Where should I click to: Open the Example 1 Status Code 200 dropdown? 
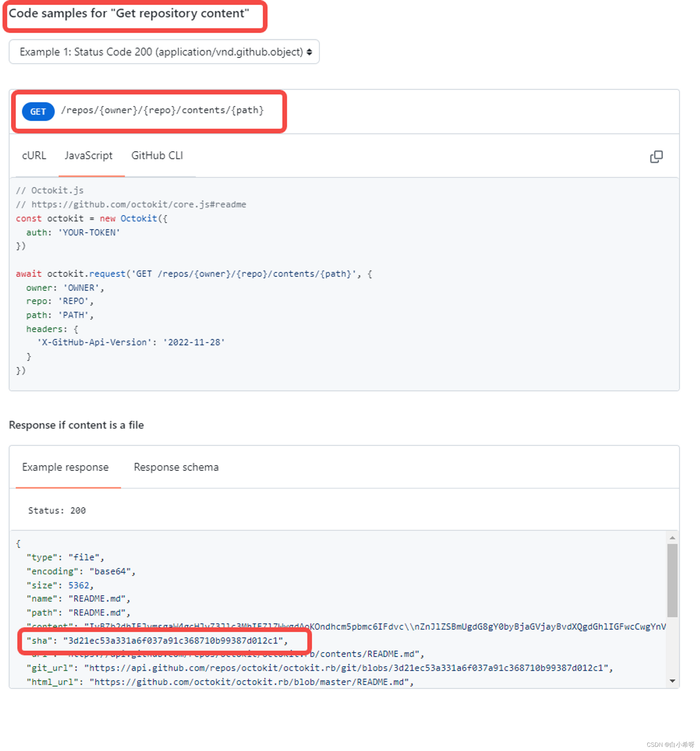tap(164, 52)
